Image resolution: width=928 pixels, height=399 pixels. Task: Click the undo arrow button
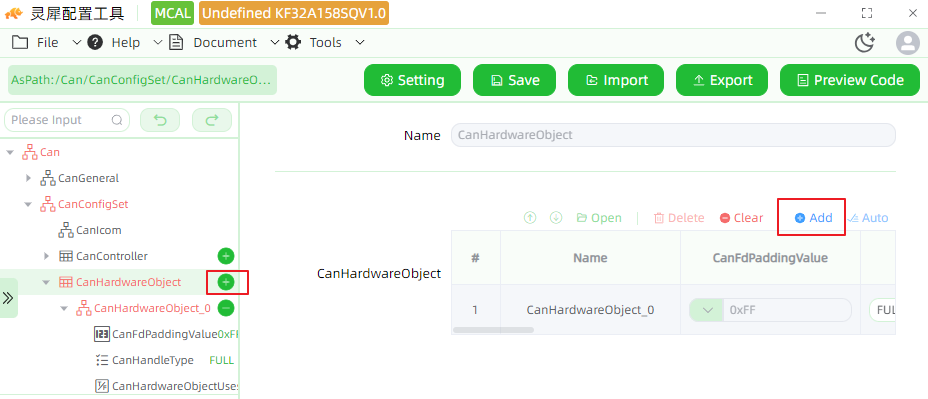pos(160,120)
